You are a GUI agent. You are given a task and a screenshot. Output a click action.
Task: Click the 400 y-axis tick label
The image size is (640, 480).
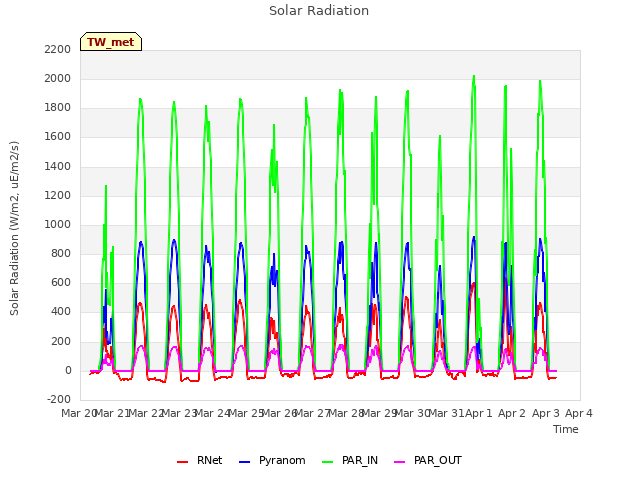pyautogui.click(x=61, y=312)
